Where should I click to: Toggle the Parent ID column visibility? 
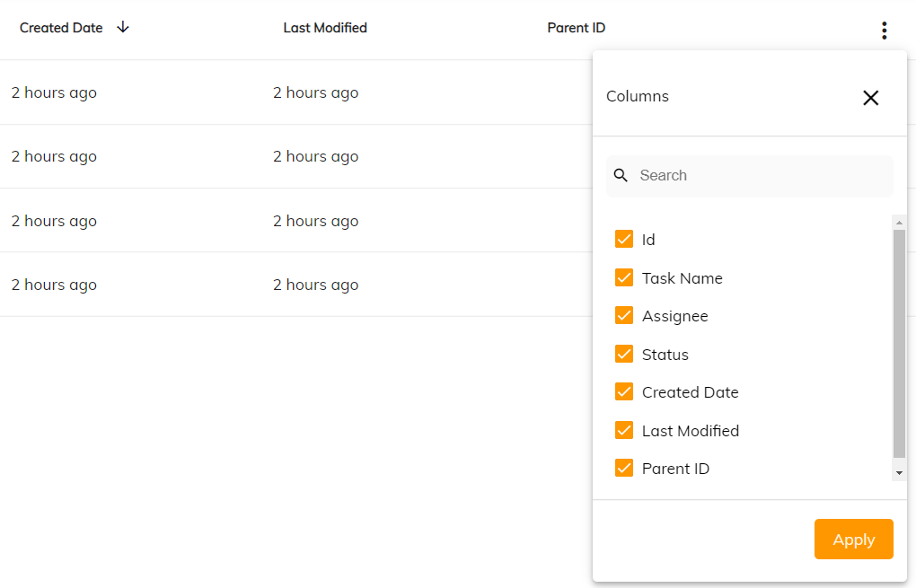[x=624, y=468]
